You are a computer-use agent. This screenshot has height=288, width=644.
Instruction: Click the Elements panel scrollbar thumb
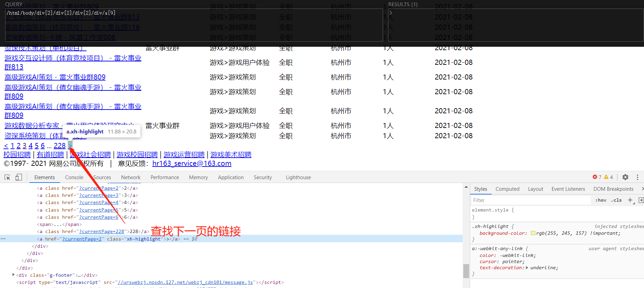coord(466,271)
